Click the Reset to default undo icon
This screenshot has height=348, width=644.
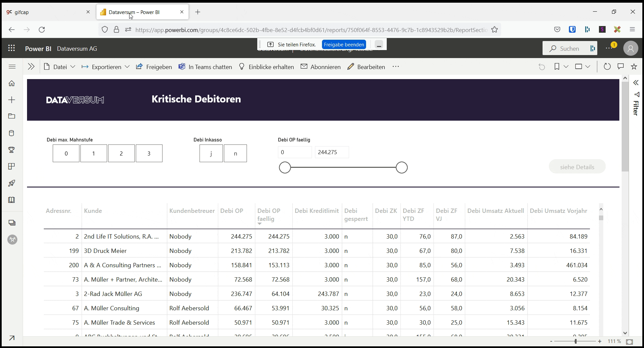pyautogui.click(x=542, y=67)
